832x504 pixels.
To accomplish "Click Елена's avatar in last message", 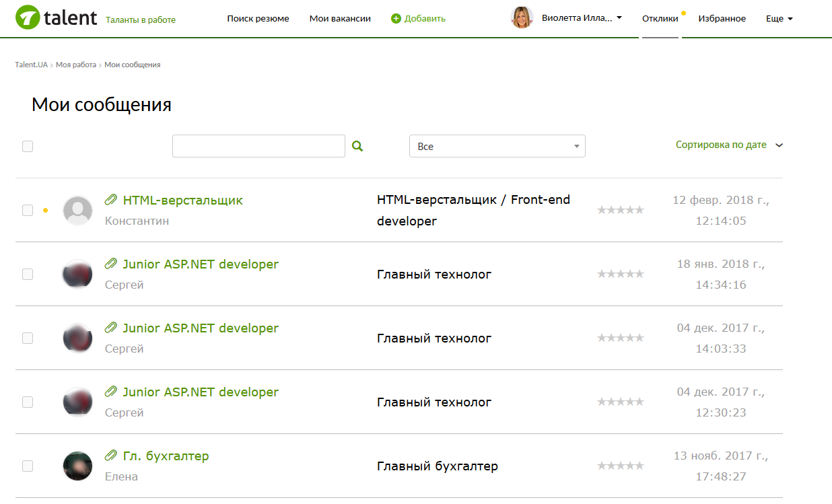I will point(77,466).
